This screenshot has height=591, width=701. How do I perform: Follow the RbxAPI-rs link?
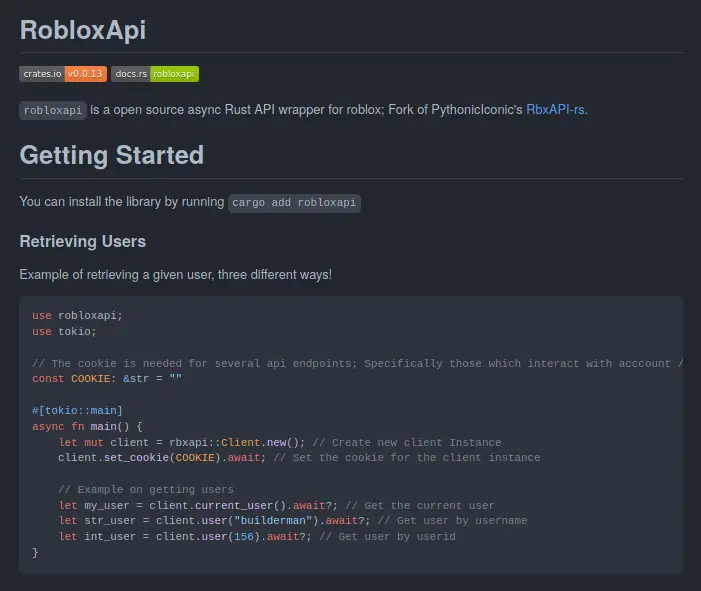coord(555,110)
